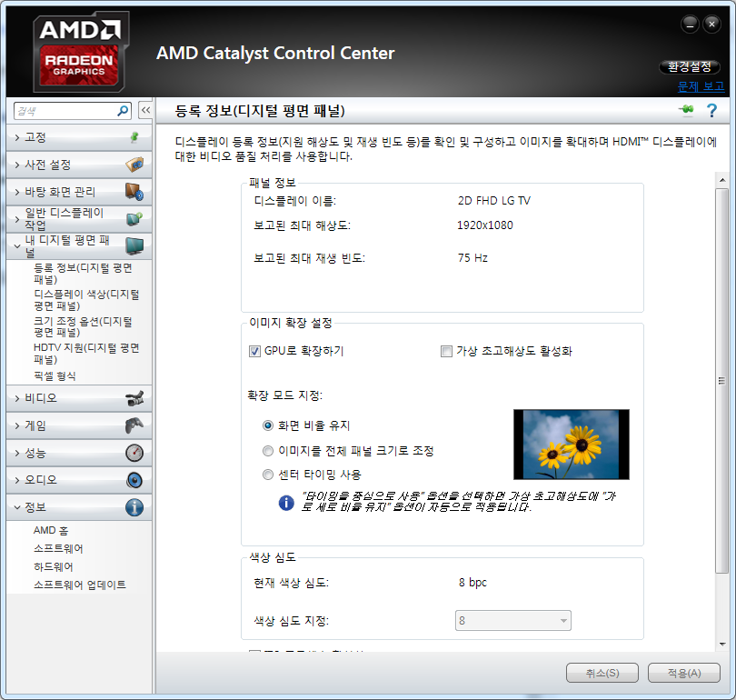Click the search magnifier icon

pos(123,111)
